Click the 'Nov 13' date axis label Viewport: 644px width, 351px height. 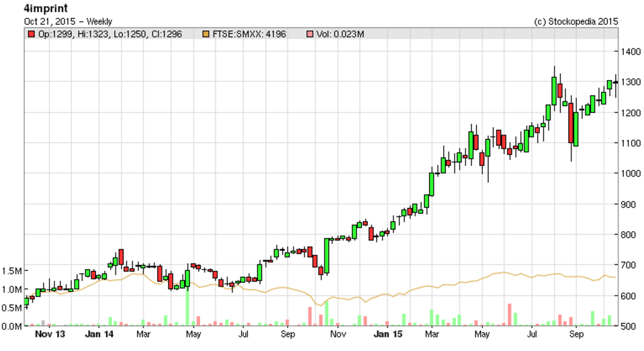click(50, 334)
